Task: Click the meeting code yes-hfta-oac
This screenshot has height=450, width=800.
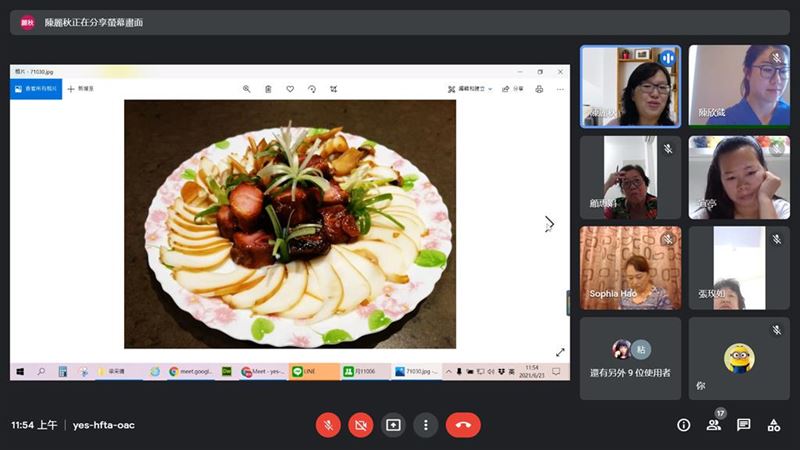Action: [104, 425]
